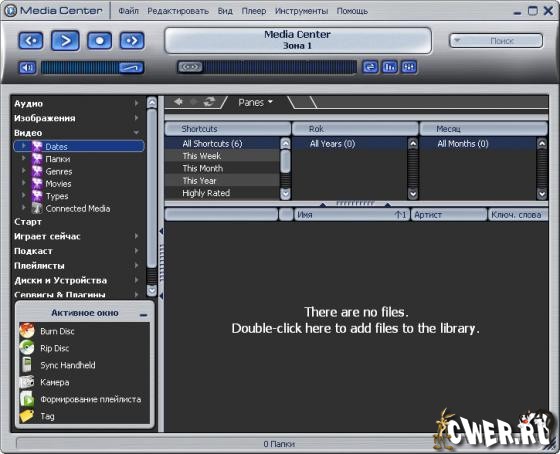Image resolution: width=560 pixels, height=454 pixels.
Task: Collapse the Видео section arrow
Action: [x=136, y=133]
